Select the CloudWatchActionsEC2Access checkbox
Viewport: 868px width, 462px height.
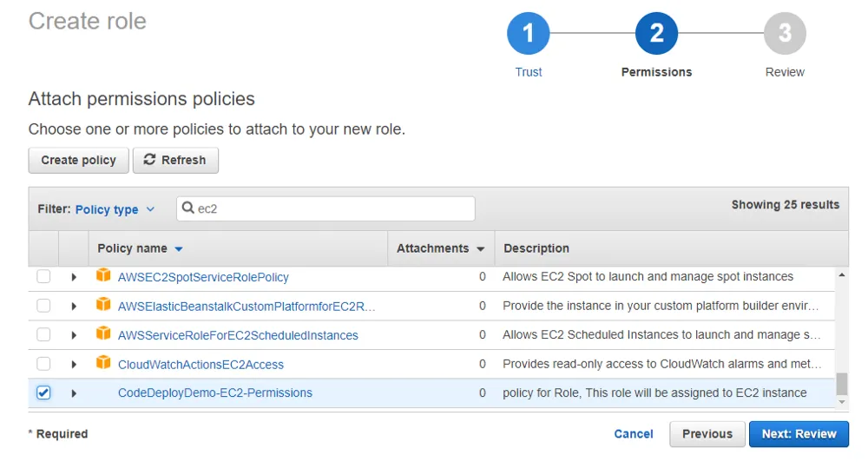[x=43, y=364]
